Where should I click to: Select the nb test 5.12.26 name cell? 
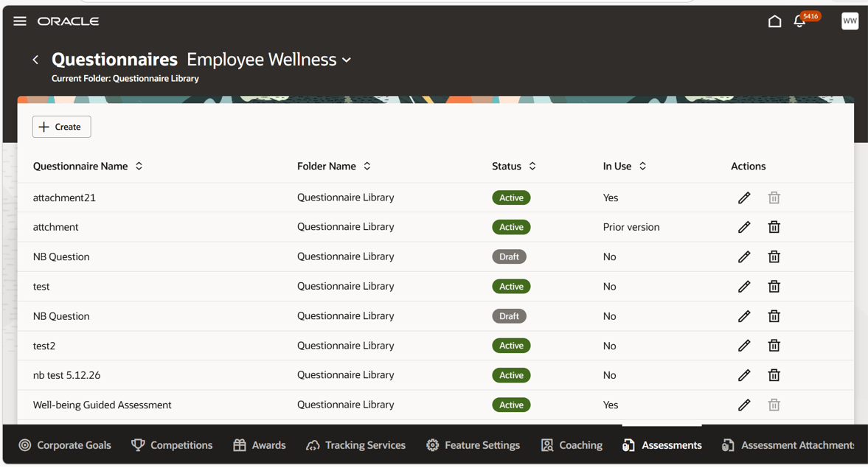click(x=66, y=375)
